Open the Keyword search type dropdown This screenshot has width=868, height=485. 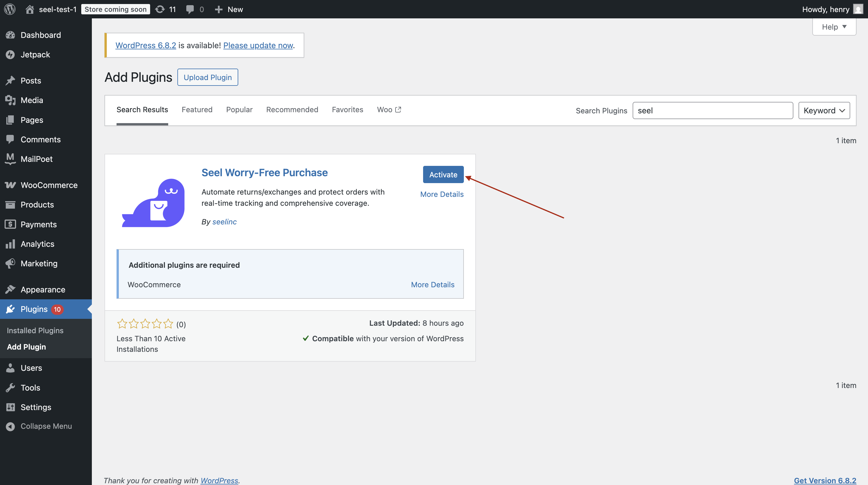click(824, 110)
